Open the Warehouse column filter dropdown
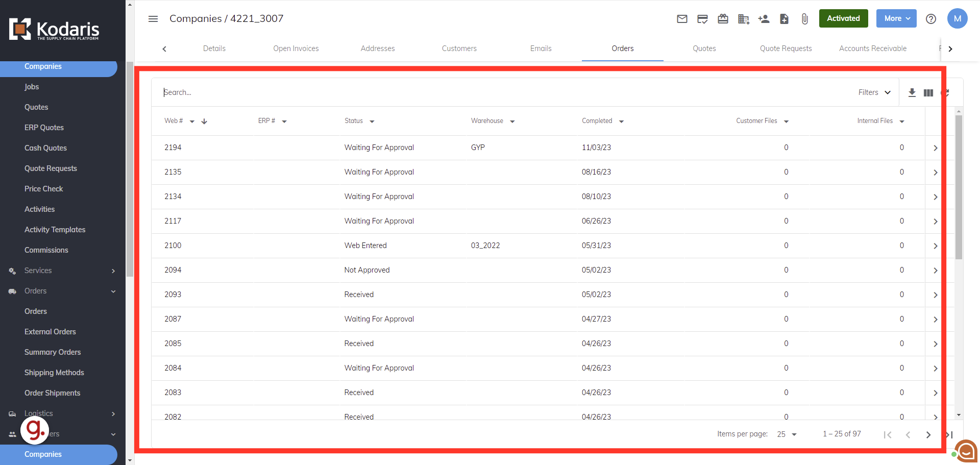The width and height of the screenshot is (980, 465). pos(512,121)
